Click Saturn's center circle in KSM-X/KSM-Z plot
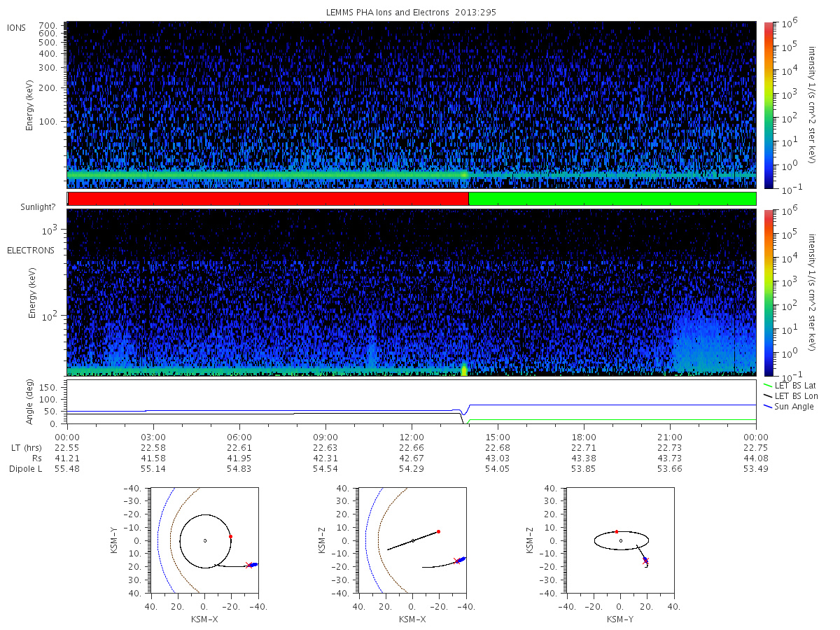Image resolution: width=840 pixels, height=630 pixels. [412, 540]
